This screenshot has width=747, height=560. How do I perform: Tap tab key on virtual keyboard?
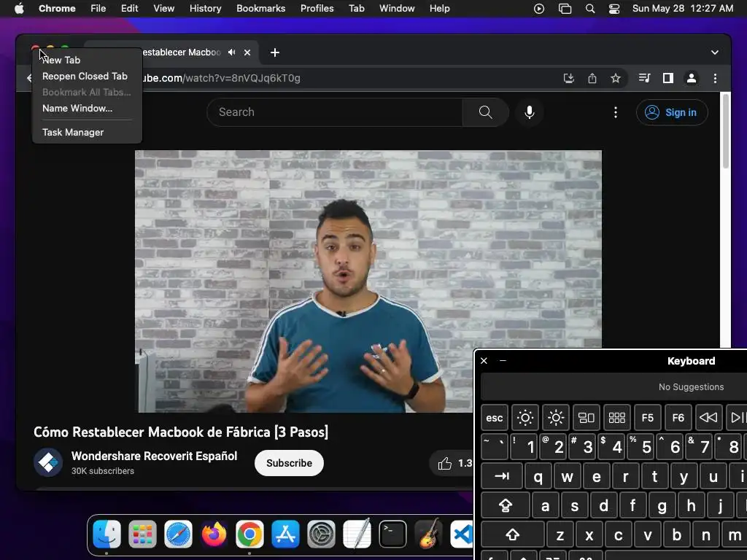pos(502,476)
